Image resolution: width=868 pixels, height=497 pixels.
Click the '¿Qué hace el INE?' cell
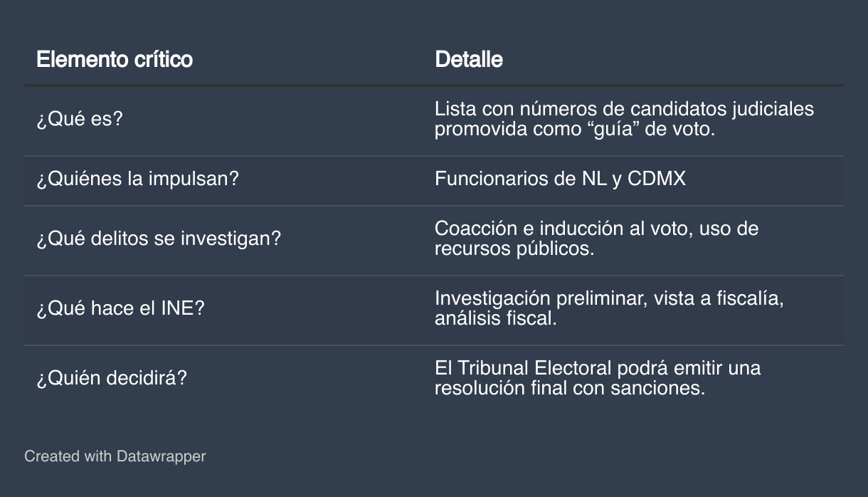click(x=120, y=308)
